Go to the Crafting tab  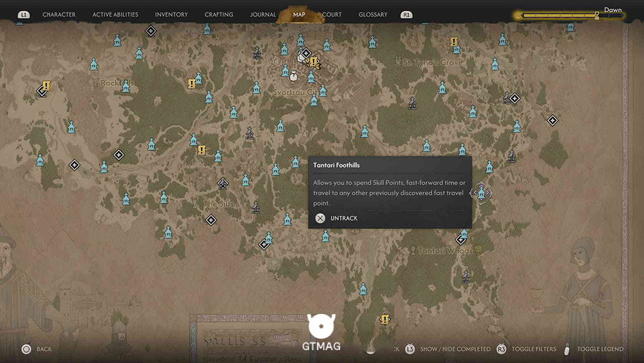click(218, 14)
